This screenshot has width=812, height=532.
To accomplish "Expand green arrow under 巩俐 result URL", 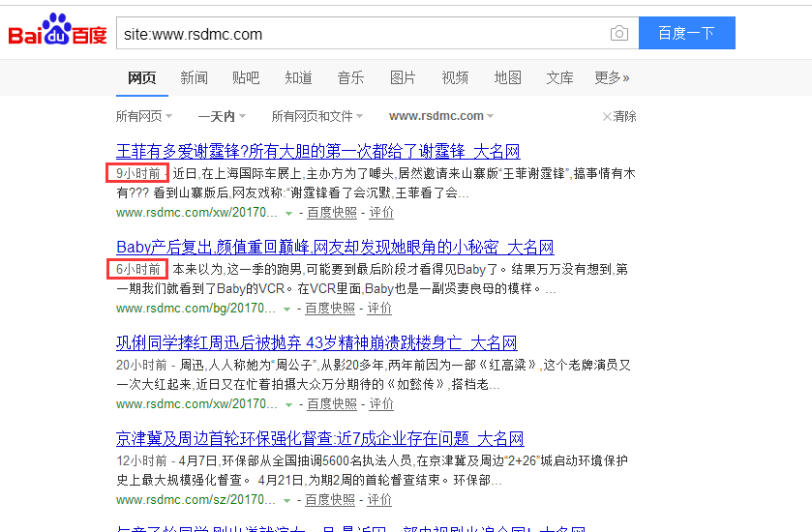I will (x=289, y=404).
